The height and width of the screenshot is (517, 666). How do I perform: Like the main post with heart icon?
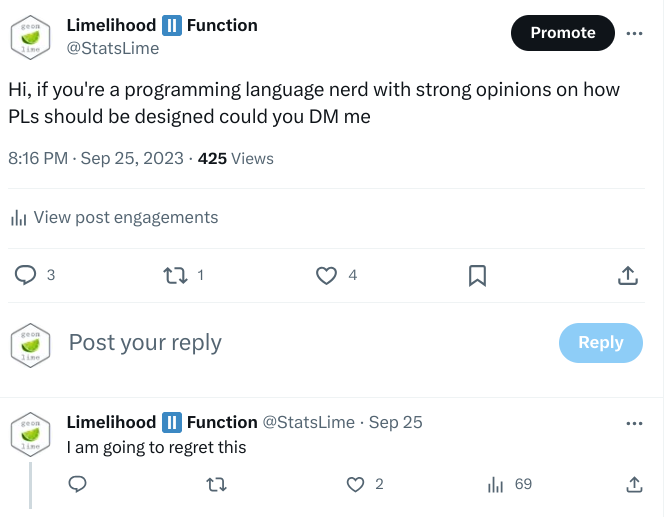(326, 275)
